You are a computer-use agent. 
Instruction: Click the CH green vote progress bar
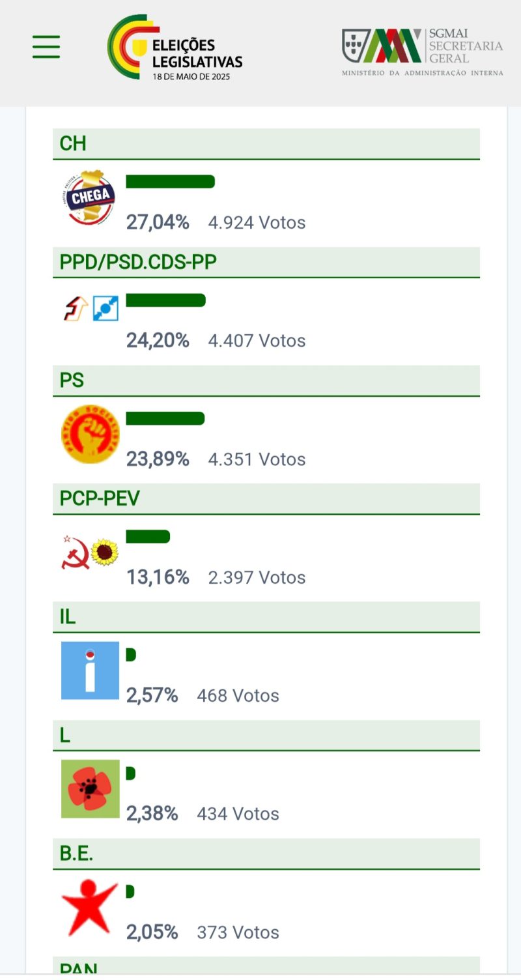pyautogui.click(x=170, y=182)
